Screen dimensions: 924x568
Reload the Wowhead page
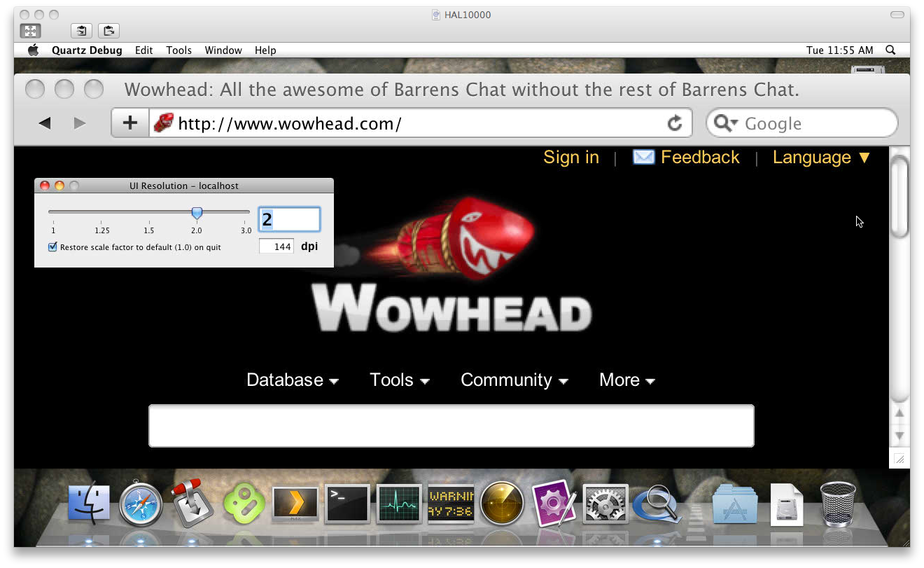point(675,123)
